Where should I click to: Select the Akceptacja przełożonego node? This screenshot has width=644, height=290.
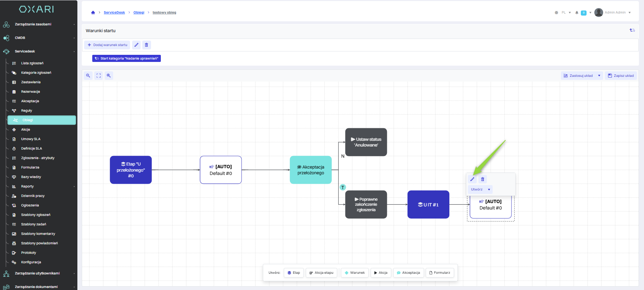coord(311,170)
